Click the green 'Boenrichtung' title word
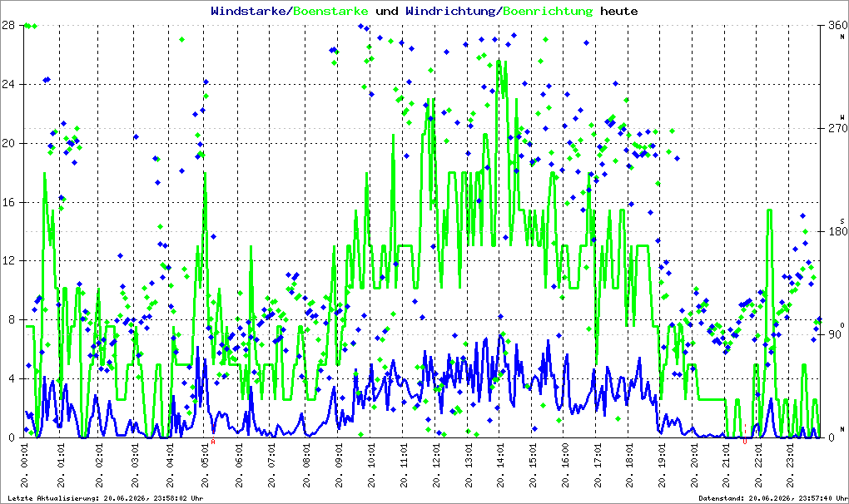849x504 pixels. (x=548, y=11)
